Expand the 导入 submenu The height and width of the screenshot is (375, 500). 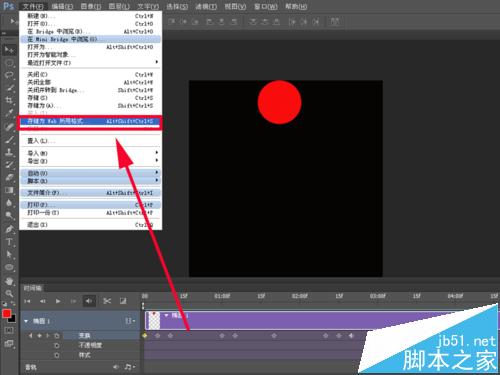(90, 153)
